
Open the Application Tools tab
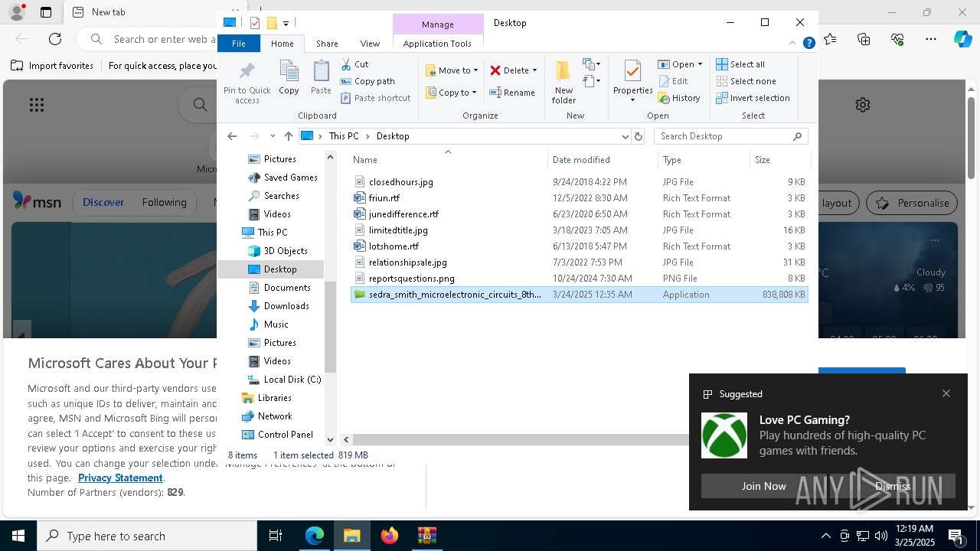pos(437,44)
